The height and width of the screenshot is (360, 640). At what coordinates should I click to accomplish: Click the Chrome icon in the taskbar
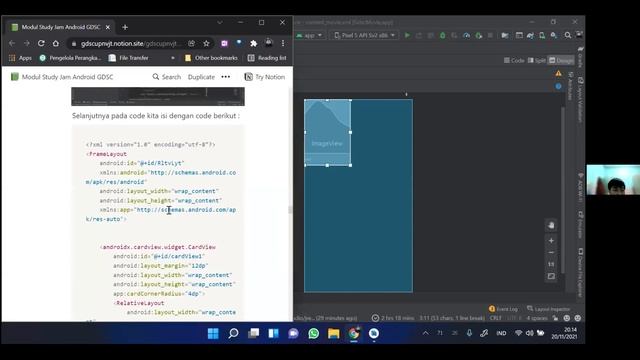pos(353,333)
